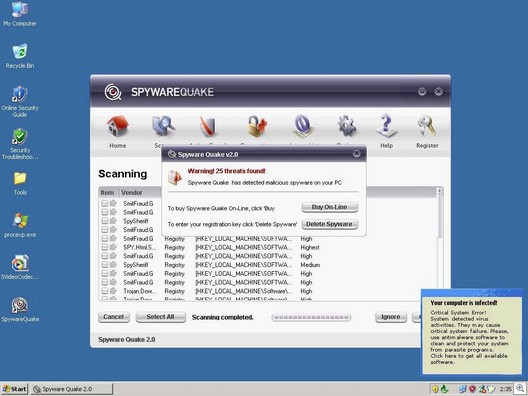Click the yellow shield tray icon
Screen dimensions: 528x396
[x=435, y=389]
